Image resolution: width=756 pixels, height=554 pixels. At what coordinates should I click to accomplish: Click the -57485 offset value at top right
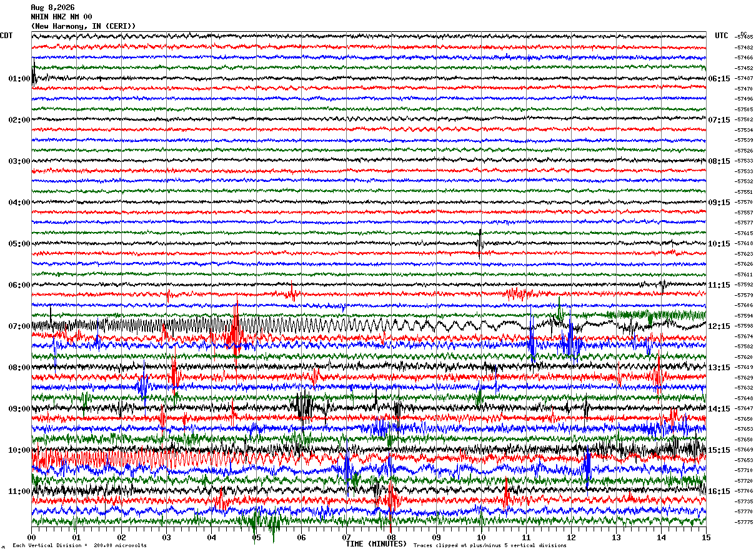[744, 38]
